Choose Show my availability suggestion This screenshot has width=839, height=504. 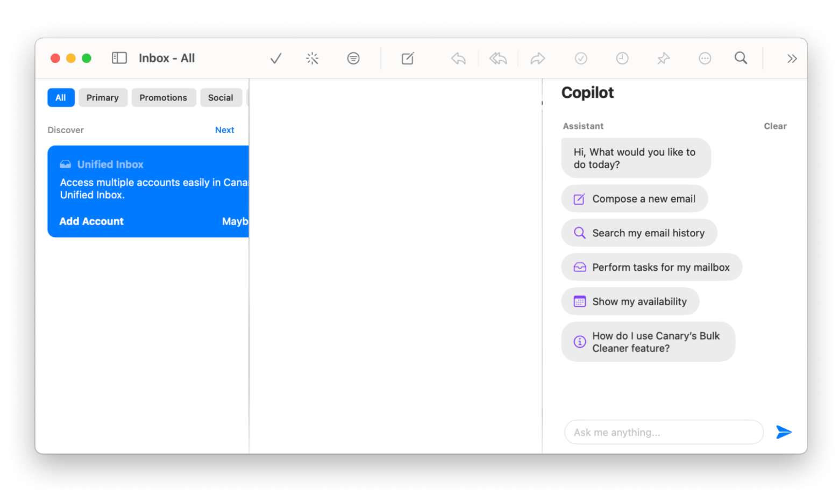pos(630,301)
